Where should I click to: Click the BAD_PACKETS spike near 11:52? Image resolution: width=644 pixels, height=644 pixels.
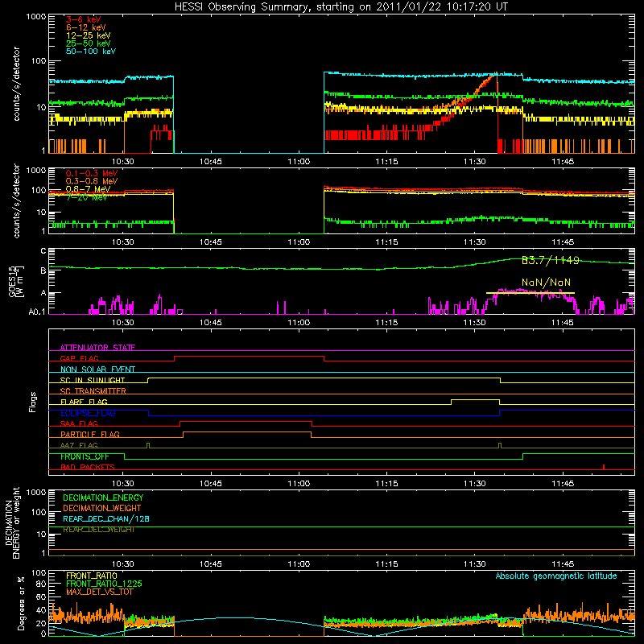(x=603, y=467)
